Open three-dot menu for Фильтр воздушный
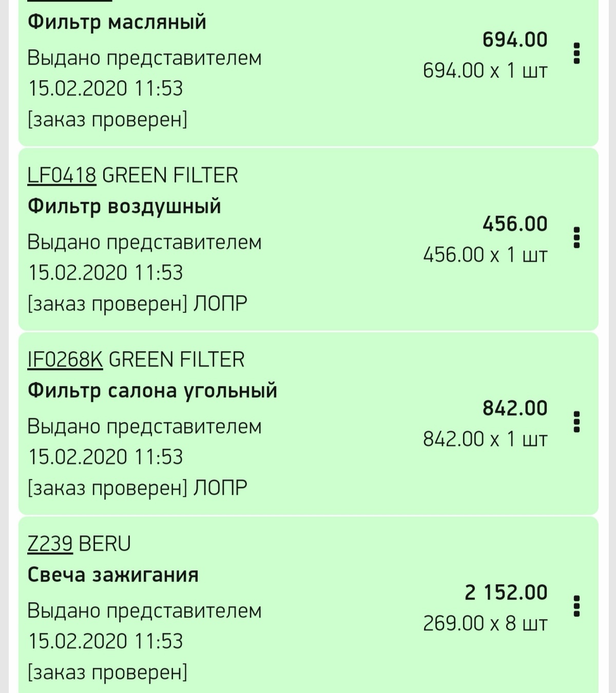This screenshot has height=693, width=616. click(576, 238)
